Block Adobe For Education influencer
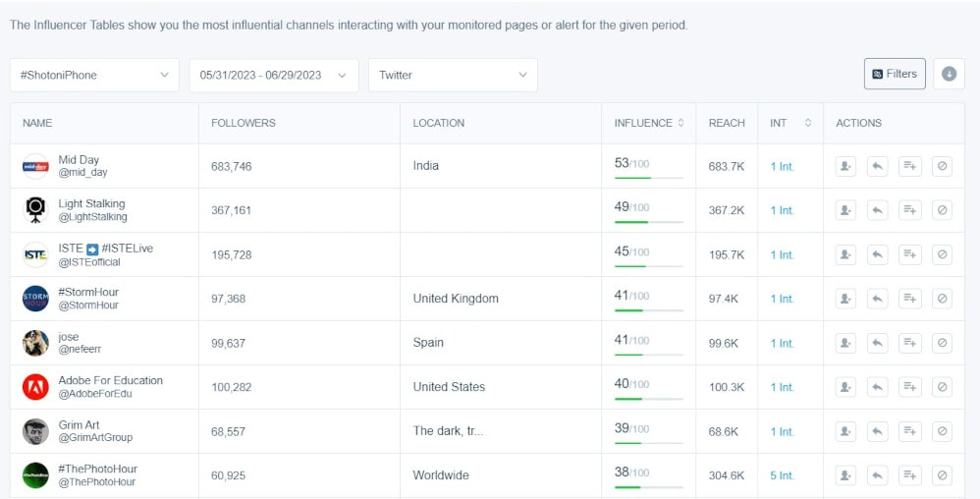 [x=942, y=387]
